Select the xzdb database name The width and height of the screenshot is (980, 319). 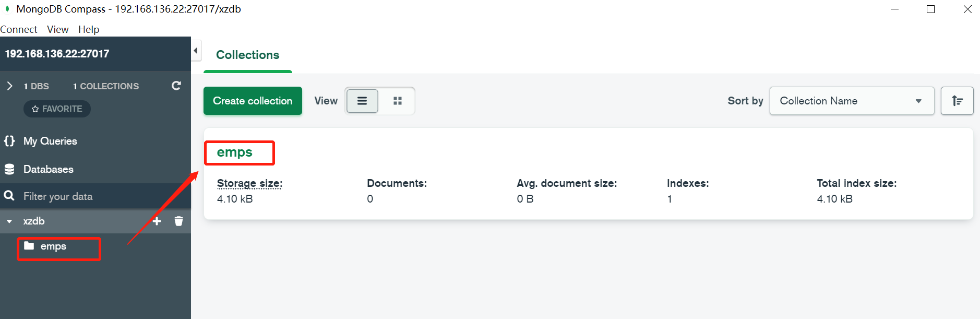click(x=34, y=221)
